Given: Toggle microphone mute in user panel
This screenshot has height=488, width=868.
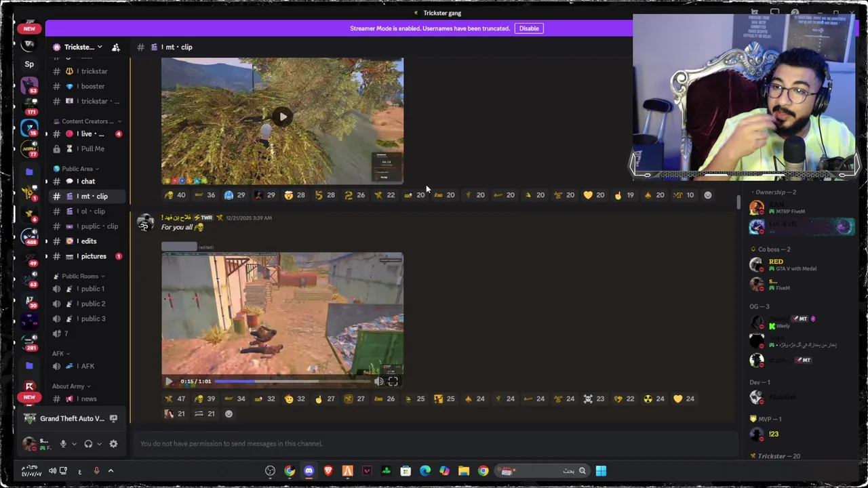Looking at the screenshot, I should (x=63, y=444).
